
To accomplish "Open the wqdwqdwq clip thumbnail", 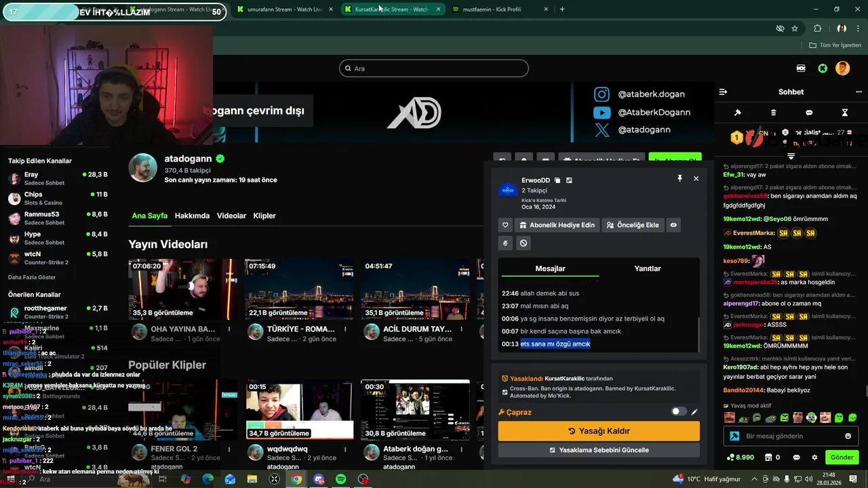I will 299,409.
